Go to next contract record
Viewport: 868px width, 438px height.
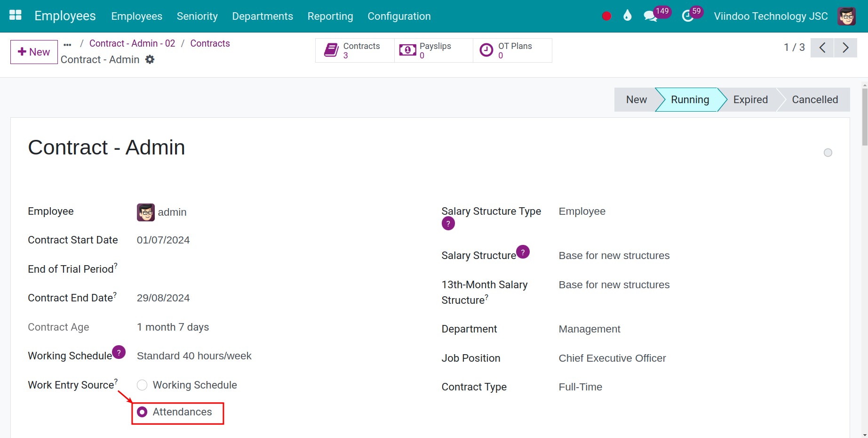(x=845, y=48)
